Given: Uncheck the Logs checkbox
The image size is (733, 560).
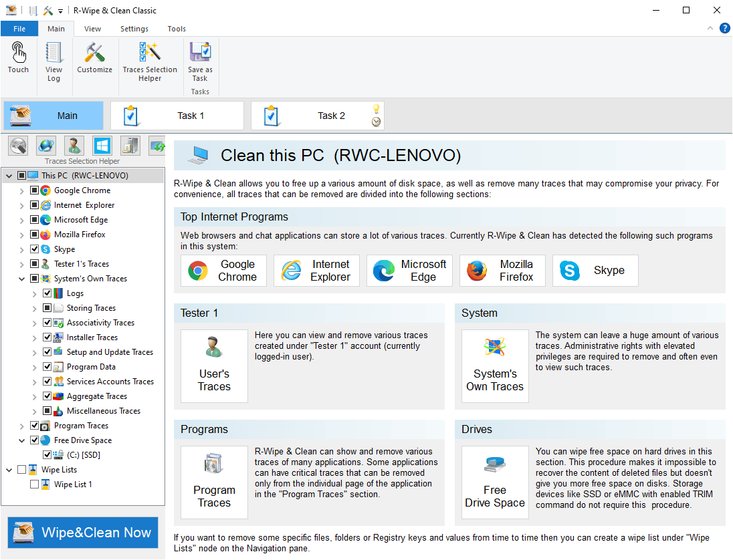Looking at the screenshot, I should [47, 293].
